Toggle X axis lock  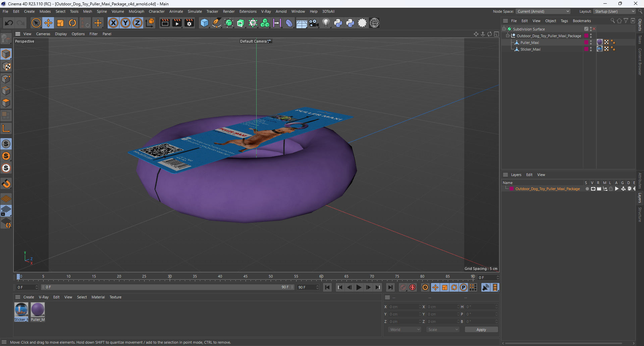coord(113,23)
